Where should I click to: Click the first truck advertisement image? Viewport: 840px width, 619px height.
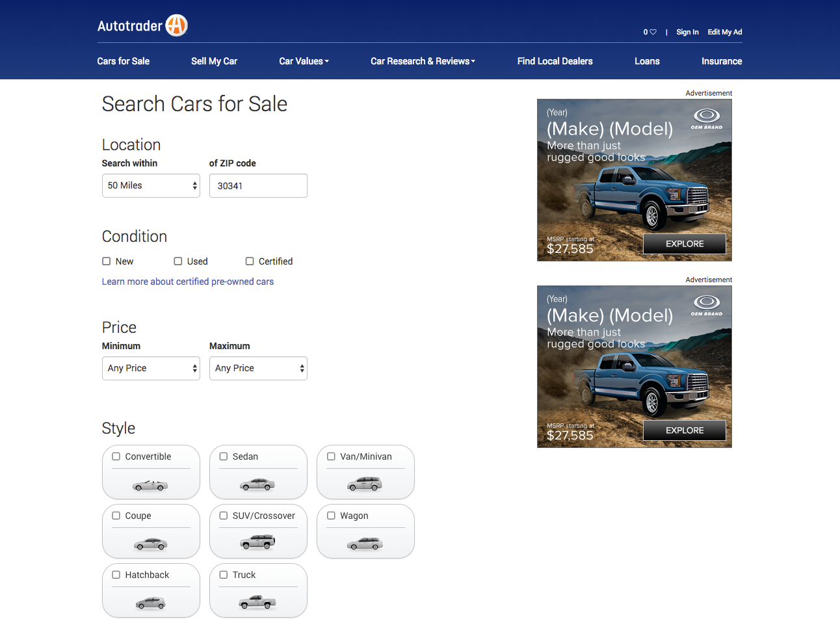click(x=635, y=180)
